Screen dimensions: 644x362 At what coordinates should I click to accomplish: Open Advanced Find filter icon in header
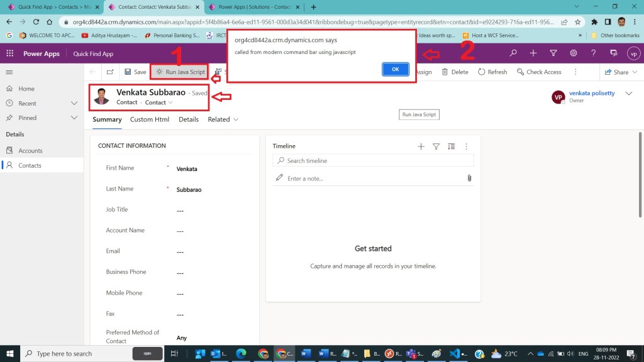pyautogui.click(x=553, y=53)
